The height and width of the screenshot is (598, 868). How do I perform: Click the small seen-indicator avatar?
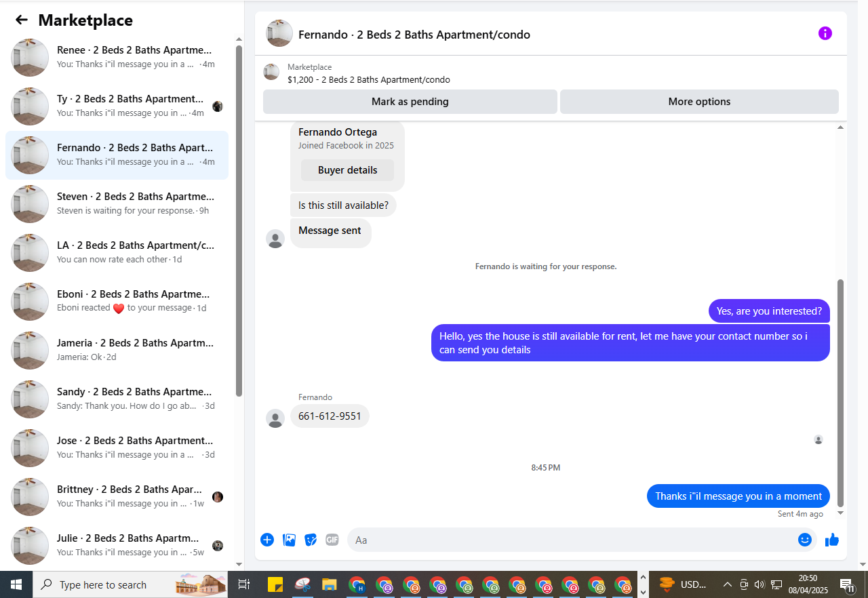coord(818,439)
